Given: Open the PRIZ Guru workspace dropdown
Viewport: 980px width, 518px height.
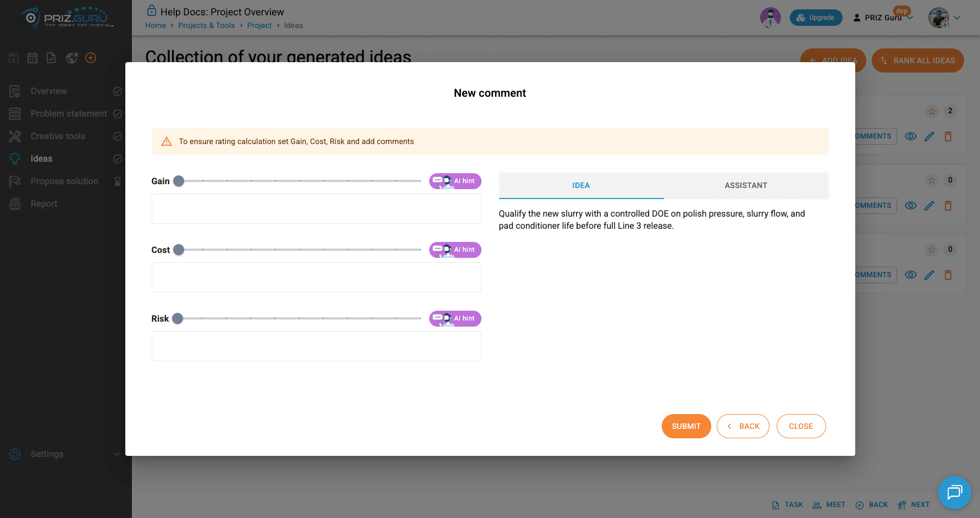Looking at the screenshot, I should pos(883,18).
